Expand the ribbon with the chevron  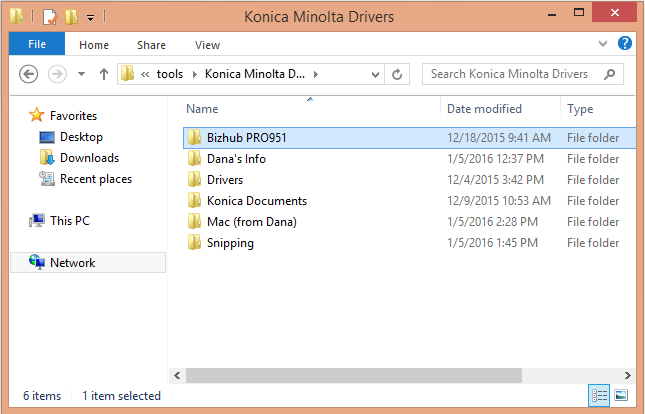pos(603,43)
